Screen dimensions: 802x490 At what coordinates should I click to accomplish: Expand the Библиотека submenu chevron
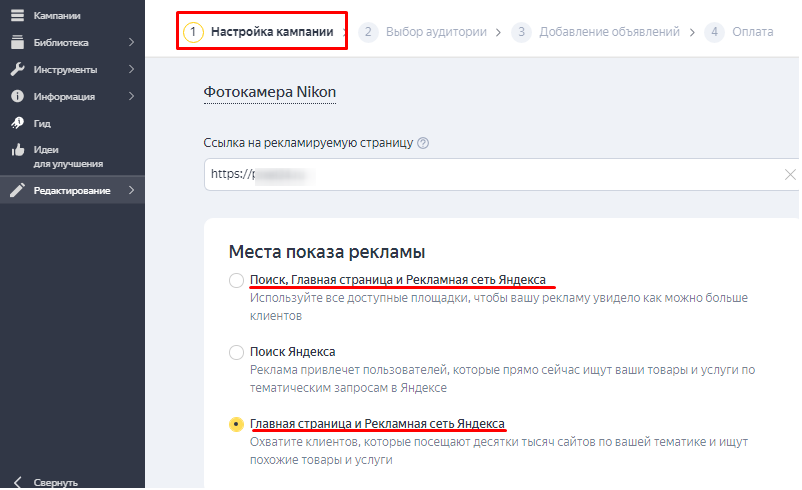click(131, 42)
